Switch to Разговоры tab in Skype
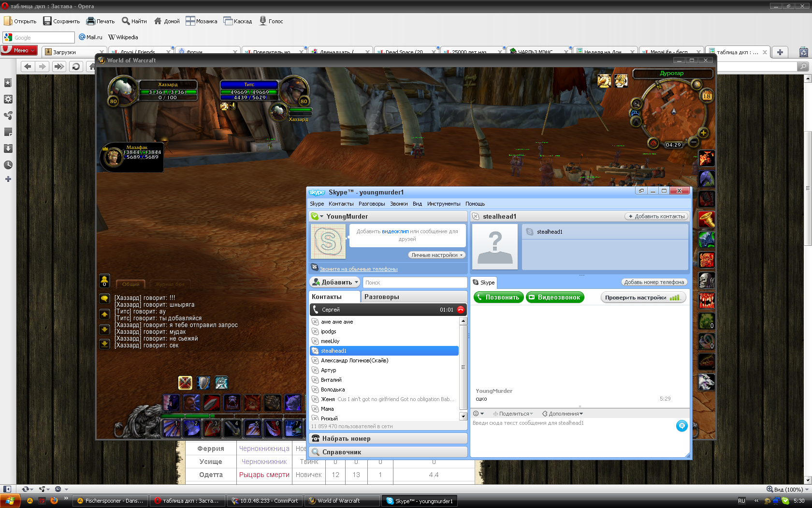Screen dimensions: 812x508 point(414,297)
